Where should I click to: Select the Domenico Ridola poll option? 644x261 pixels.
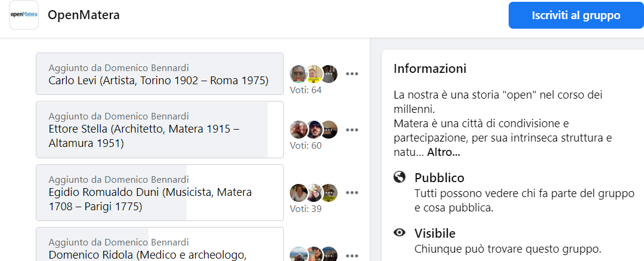[160, 244]
